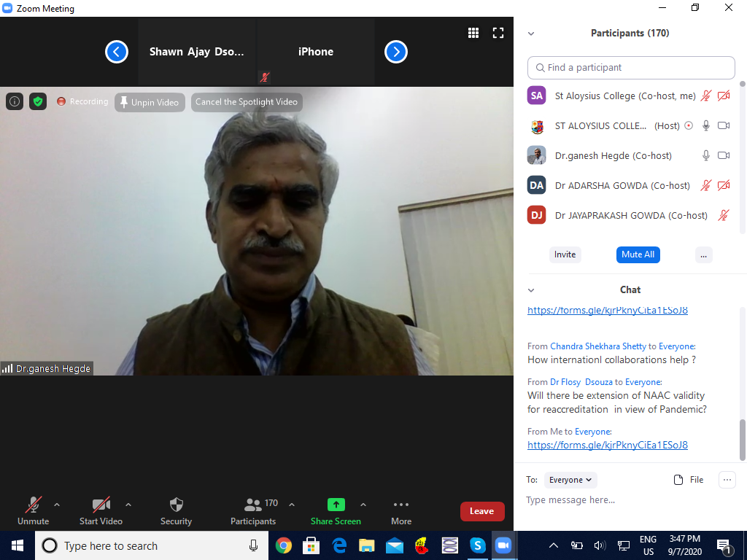This screenshot has width=747, height=560.
Task: Show hidden system tray icons
Action: [x=554, y=545]
